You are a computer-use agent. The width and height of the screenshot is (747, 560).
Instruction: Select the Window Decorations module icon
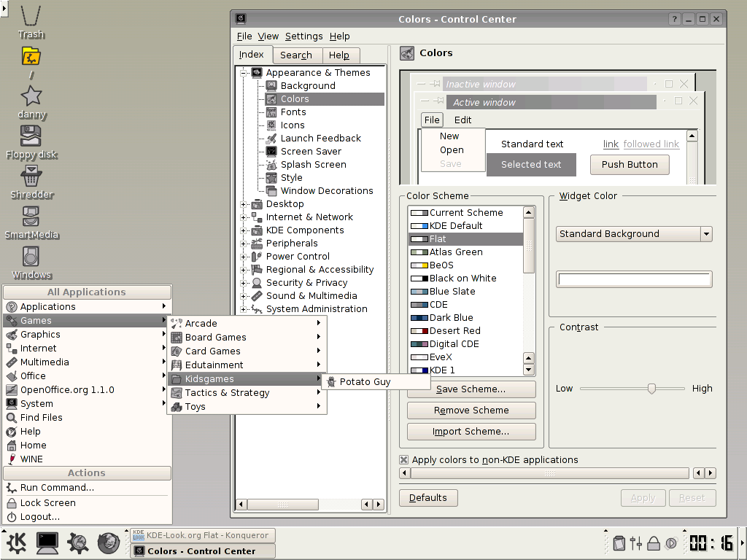pyautogui.click(x=271, y=190)
